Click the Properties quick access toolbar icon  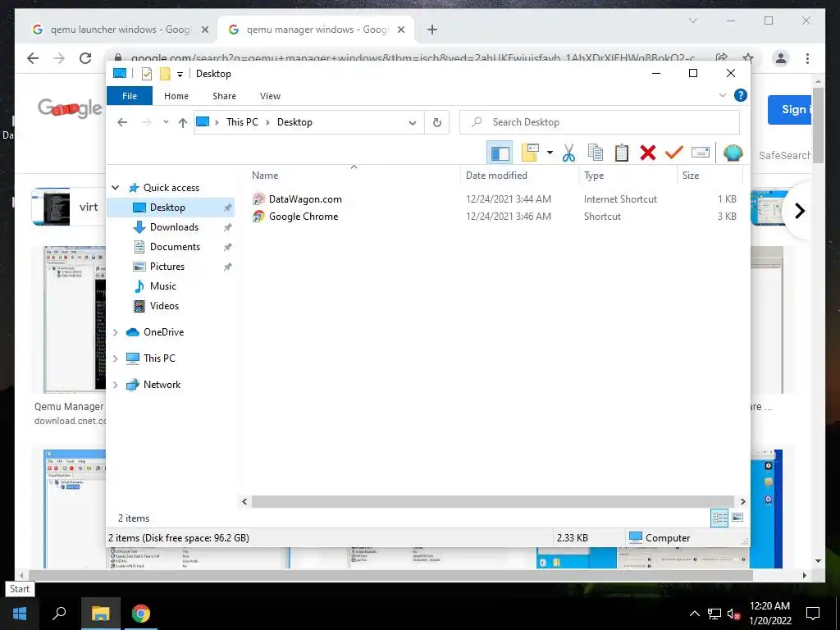click(146, 74)
